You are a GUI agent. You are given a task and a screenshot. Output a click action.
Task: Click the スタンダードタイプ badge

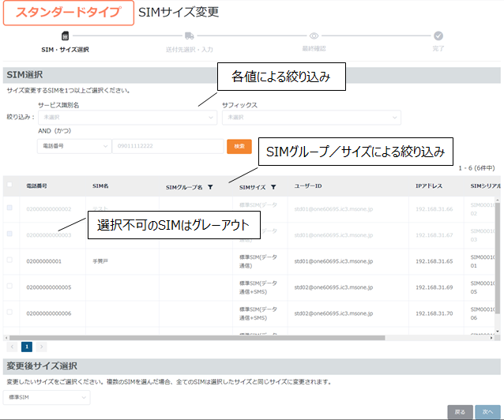pos(69,13)
